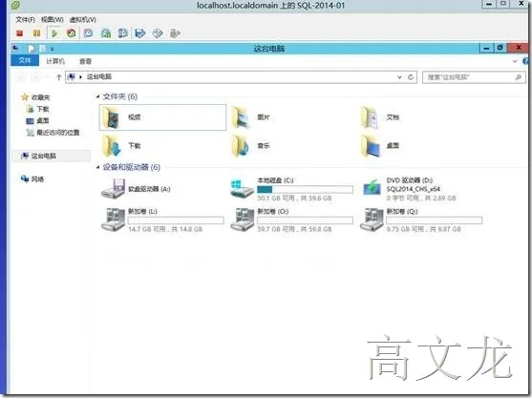Click 网络 in navigation pane

click(x=32, y=179)
